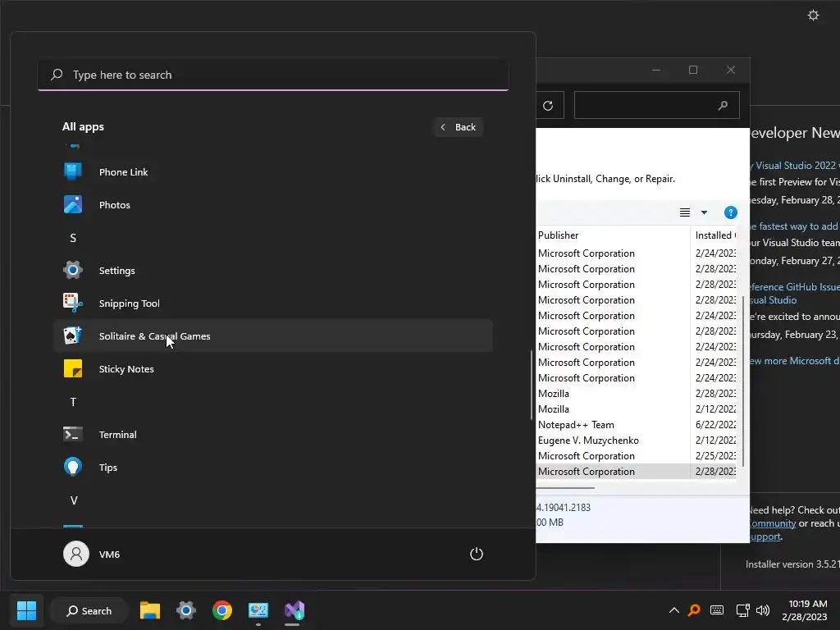The height and width of the screenshot is (630, 840).
Task: Open Settings from All apps list
Action: [273, 271]
